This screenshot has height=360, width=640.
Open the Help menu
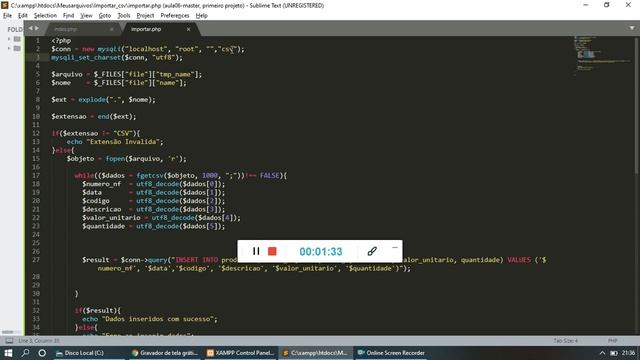pos(202,16)
